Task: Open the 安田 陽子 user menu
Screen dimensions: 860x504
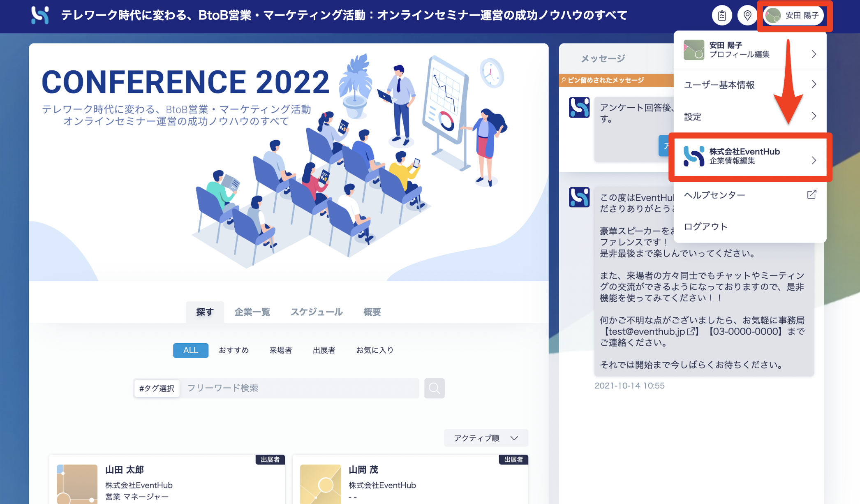Action: tap(793, 16)
